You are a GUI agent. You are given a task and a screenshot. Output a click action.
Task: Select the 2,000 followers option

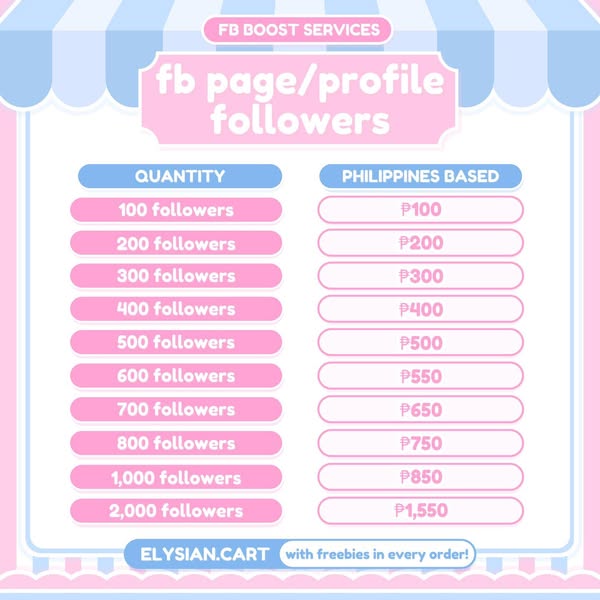[176, 511]
